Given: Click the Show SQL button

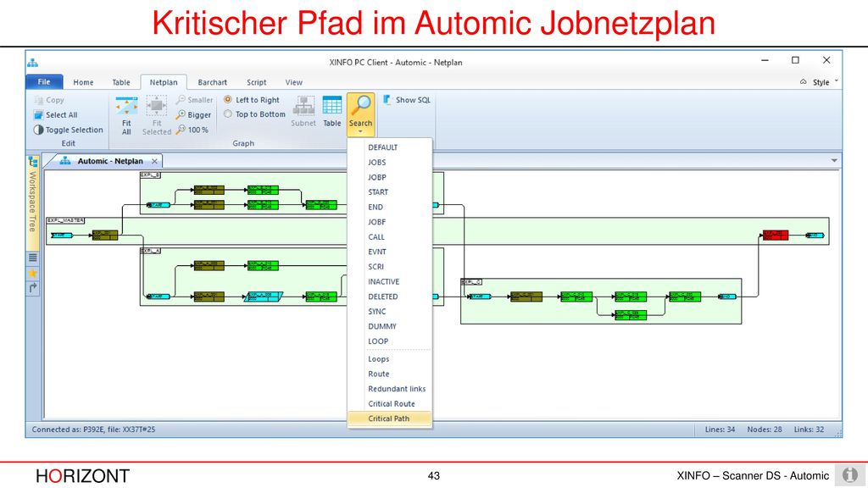Looking at the screenshot, I should [x=407, y=100].
